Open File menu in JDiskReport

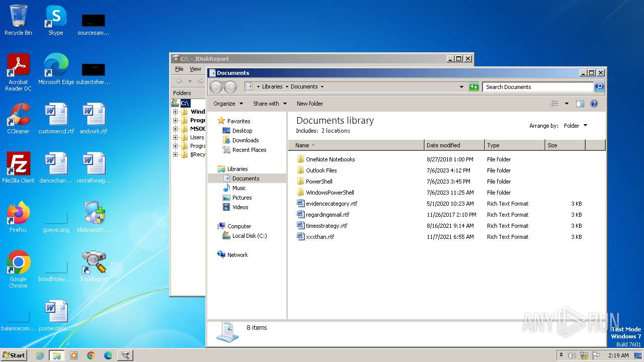(179, 69)
